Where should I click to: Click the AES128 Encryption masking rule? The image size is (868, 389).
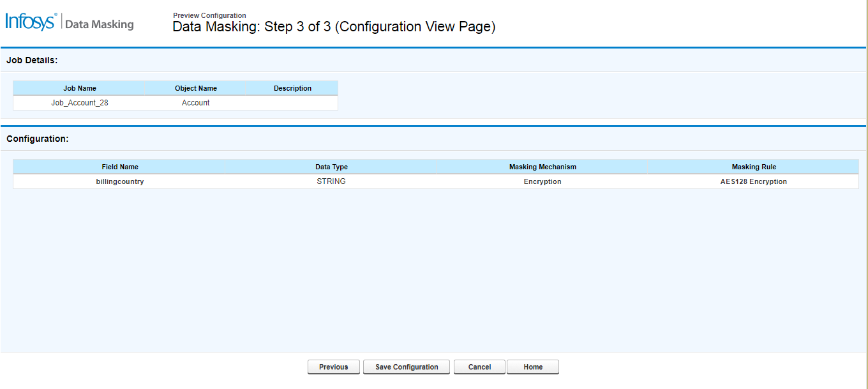pos(754,181)
